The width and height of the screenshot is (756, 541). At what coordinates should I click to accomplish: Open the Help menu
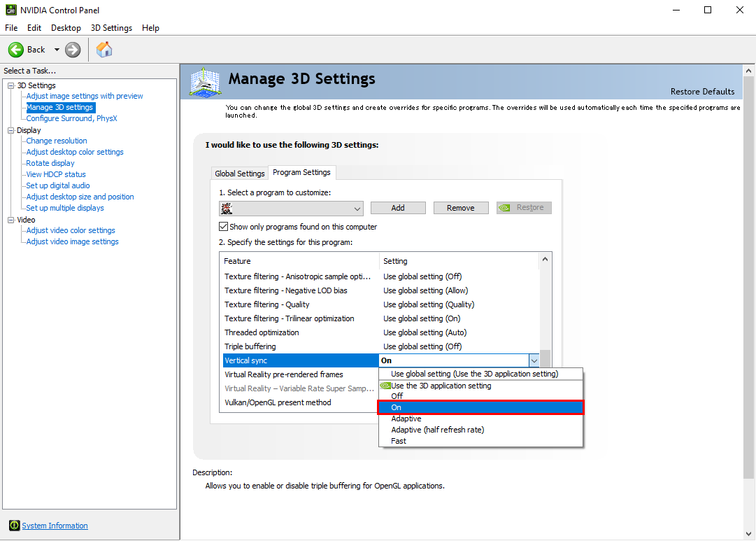click(150, 28)
